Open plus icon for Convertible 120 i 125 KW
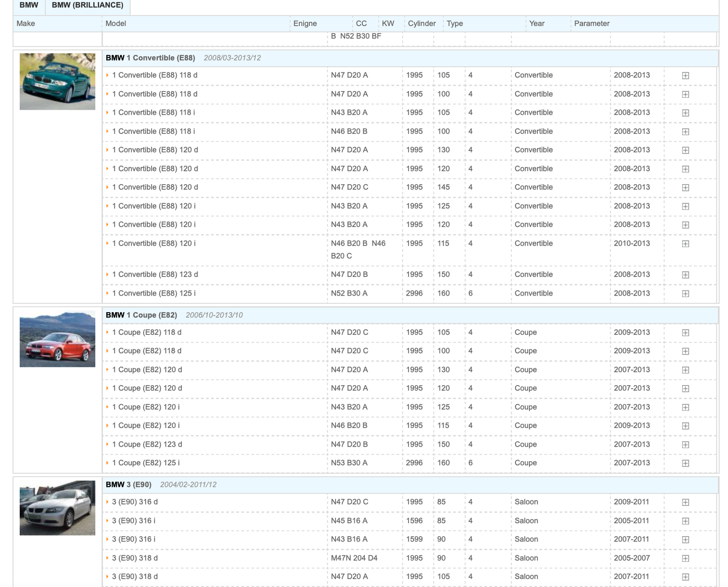 tap(685, 206)
